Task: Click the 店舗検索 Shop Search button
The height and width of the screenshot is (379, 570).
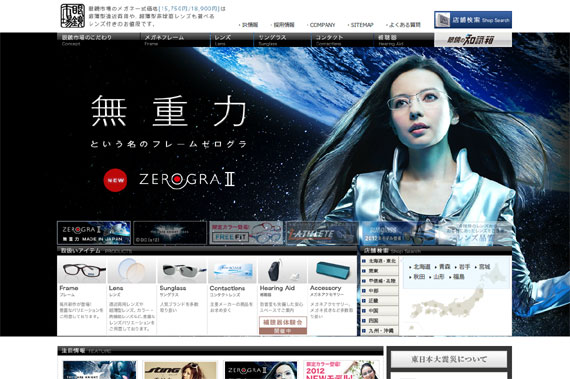Action: point(473,20)
